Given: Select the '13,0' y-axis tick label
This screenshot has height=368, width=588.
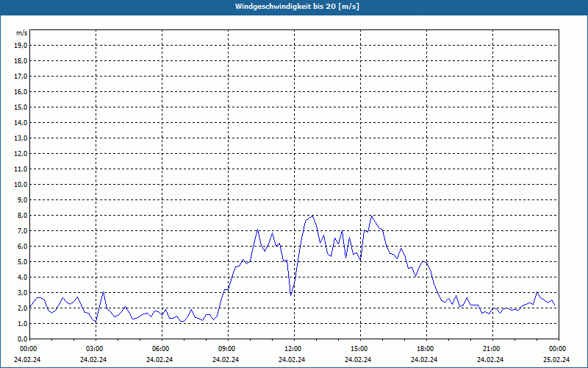Looking at the screenshot, I should click(x=21, y=138).
